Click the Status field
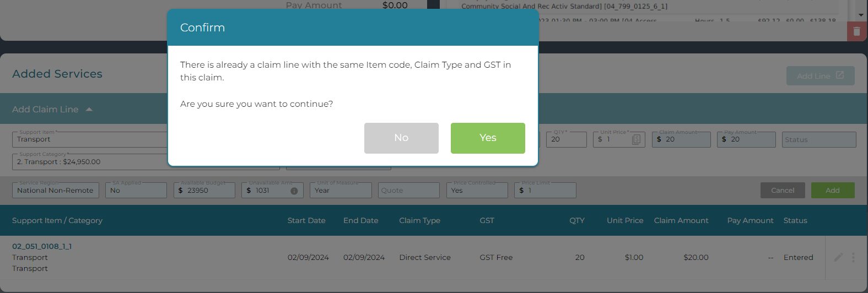 point(819,139)
